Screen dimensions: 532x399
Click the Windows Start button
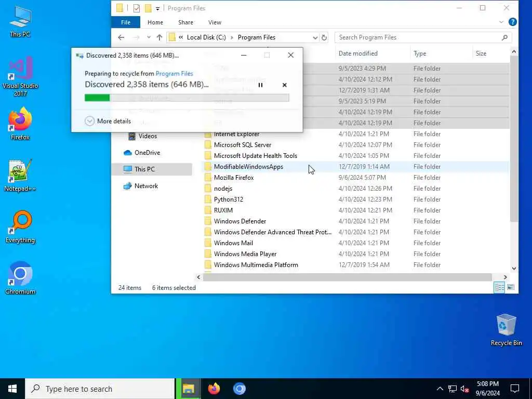[12, 389]
